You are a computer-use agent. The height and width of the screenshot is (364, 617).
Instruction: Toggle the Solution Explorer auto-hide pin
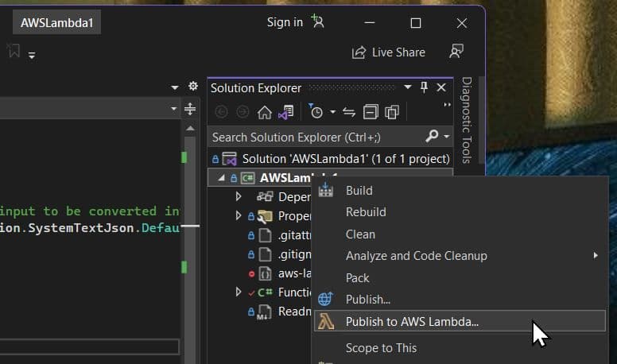click(425, 87)
